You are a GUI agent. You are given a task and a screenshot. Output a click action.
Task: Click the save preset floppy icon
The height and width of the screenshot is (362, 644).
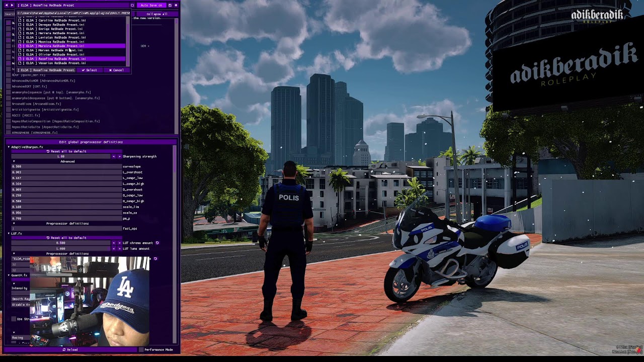170,5
